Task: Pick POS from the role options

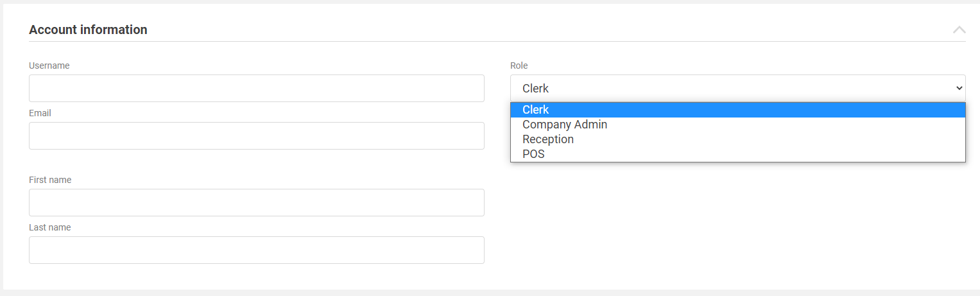Action: coord(533,154)
